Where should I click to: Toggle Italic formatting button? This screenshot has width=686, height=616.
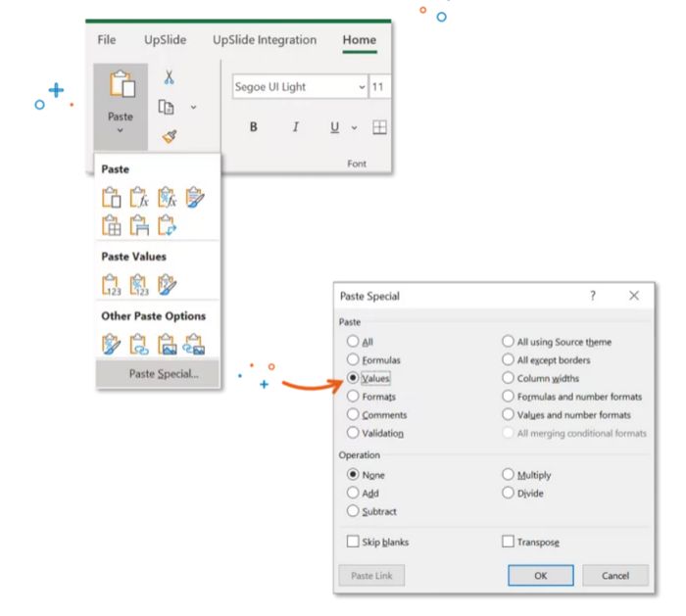click(295, 127)
